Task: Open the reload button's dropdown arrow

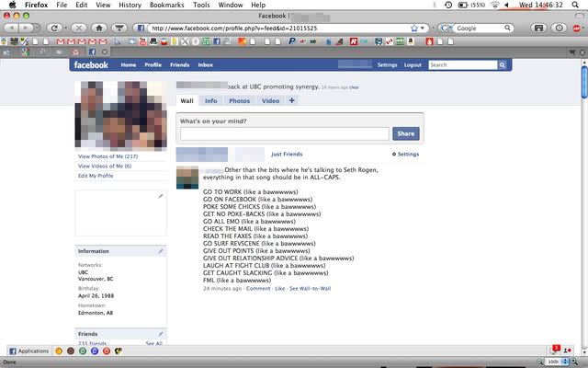Action: pos(65,29)
